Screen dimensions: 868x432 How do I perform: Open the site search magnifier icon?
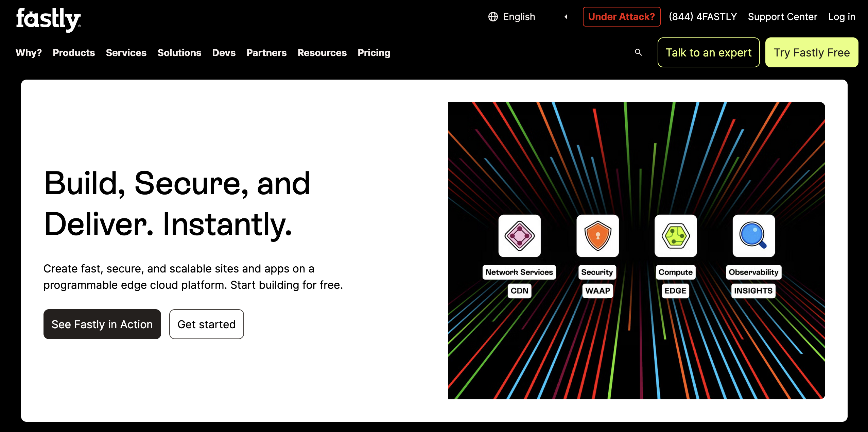[638, 52]
